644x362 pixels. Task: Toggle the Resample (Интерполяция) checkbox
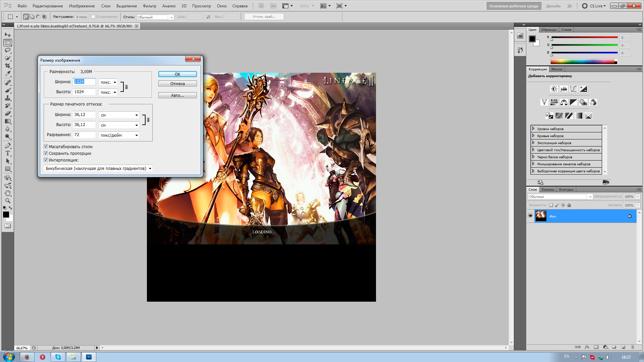pyautogui.click(x=46, y=160)
